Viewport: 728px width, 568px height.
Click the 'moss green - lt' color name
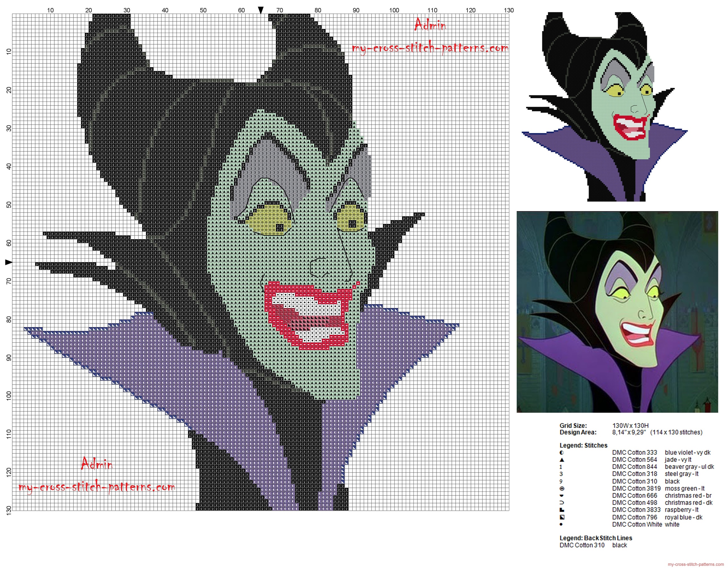click(x=685, y=489)
